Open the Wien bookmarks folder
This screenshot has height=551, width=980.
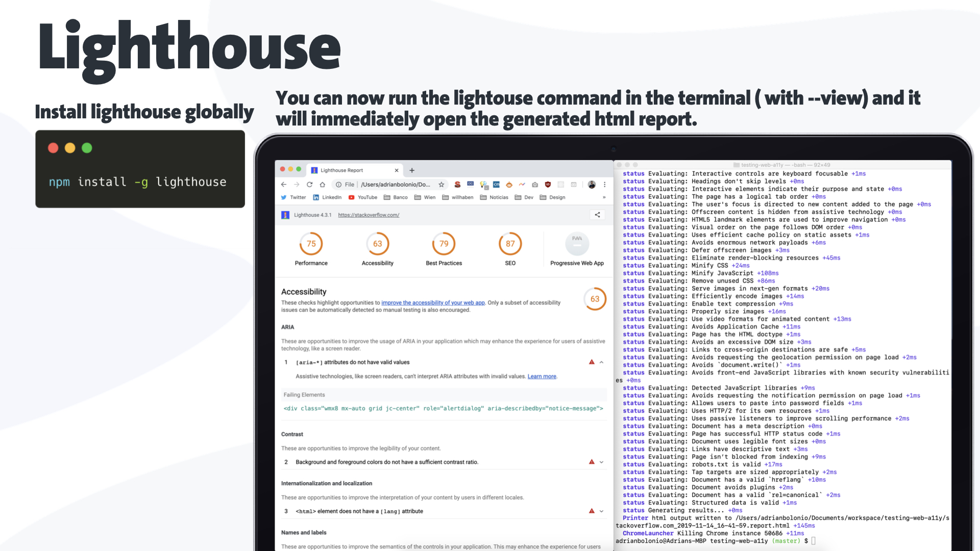pos(425,197)
